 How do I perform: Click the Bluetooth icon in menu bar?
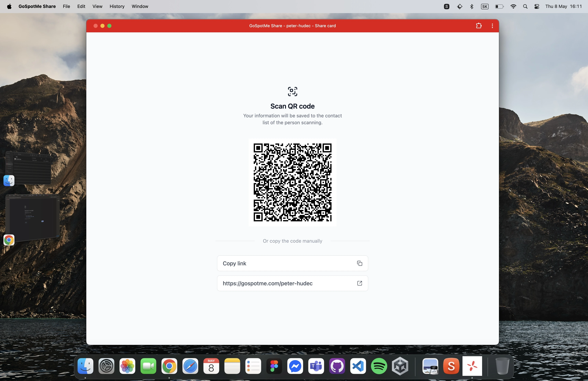[x=472, y=7]
